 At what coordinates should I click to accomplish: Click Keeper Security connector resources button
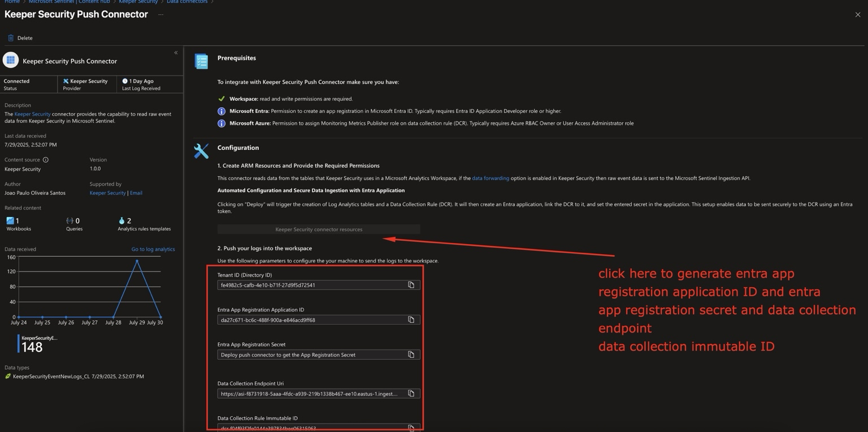tap(319, 230)
